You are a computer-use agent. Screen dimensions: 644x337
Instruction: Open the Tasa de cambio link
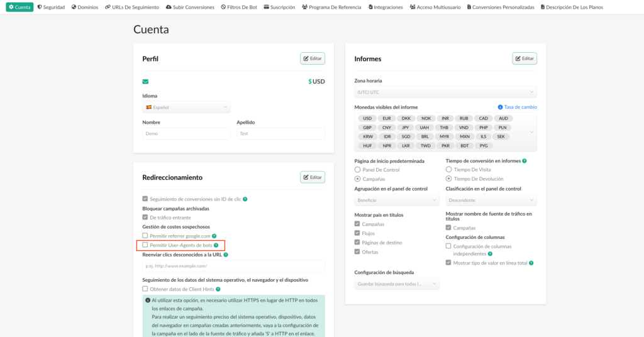(520, 107)
